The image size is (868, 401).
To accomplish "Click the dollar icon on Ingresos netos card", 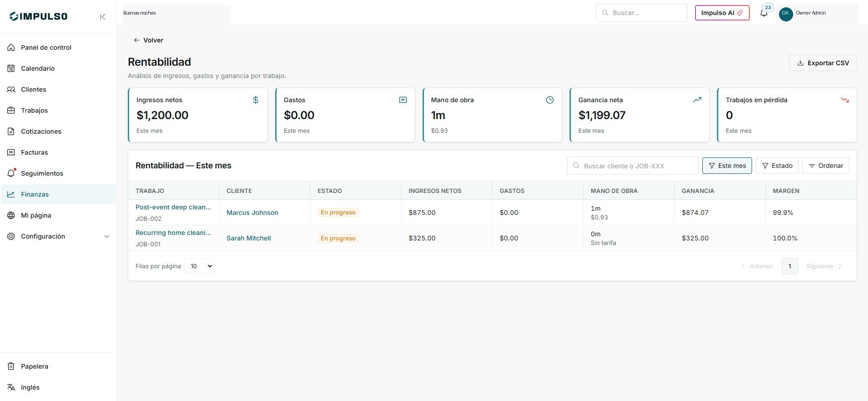I will click(x=256, y=100).
